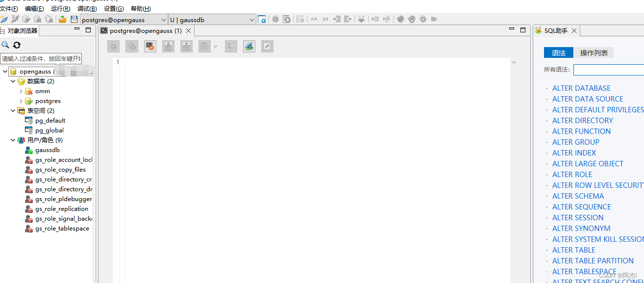The height and width of the screenshot is (283, 644).
Task: Click the load/import down-arrow terminal icon
Action: 168,47
